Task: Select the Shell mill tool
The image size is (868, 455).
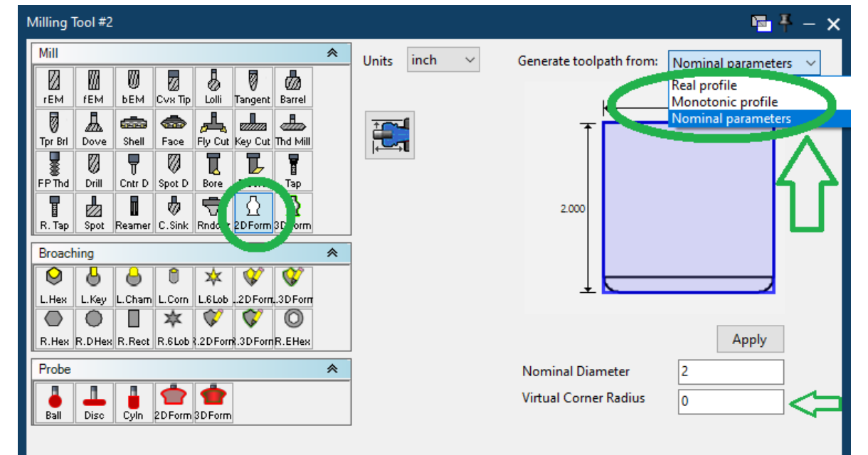Action: click(134, 129)
